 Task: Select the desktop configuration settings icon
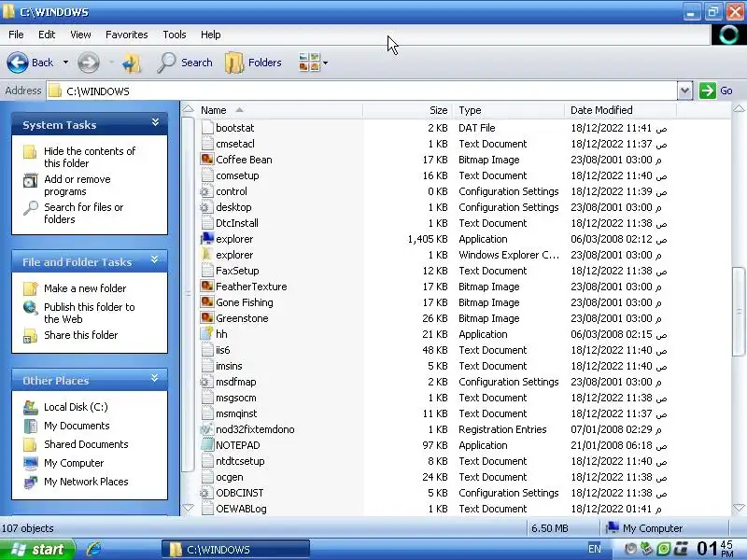[207, 207]
